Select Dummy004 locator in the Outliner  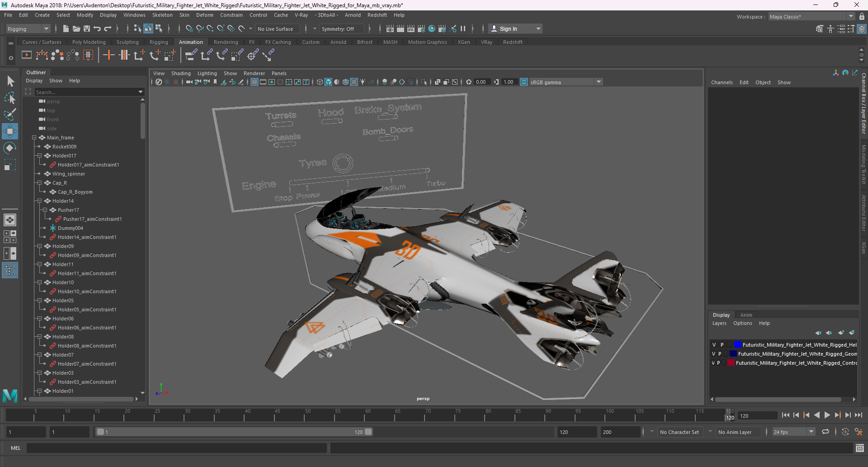click(70, 228)
